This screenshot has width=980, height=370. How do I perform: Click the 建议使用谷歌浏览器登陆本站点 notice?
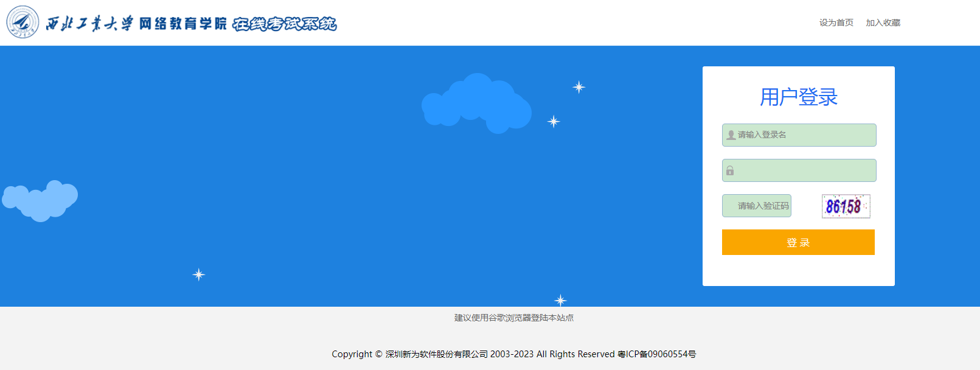(x=513, y=318)
